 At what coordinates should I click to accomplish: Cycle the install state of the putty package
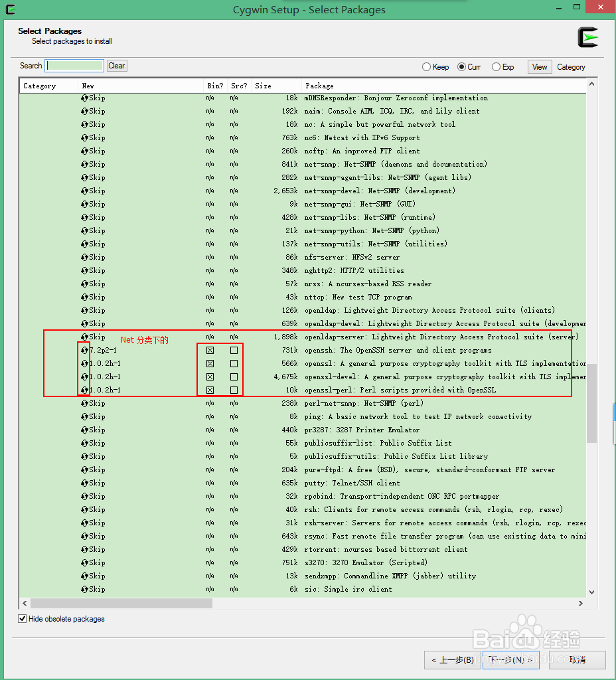(84, 483)
